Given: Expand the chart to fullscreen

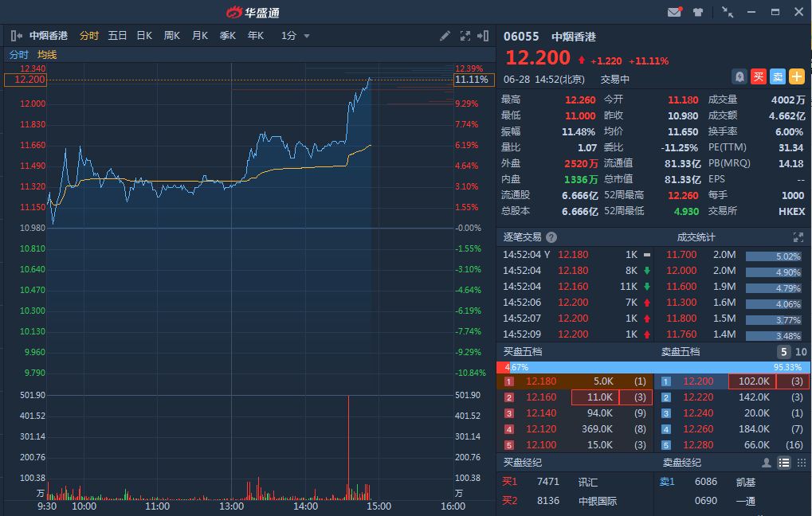Looking at the screenshot, I should coord(465,36).
